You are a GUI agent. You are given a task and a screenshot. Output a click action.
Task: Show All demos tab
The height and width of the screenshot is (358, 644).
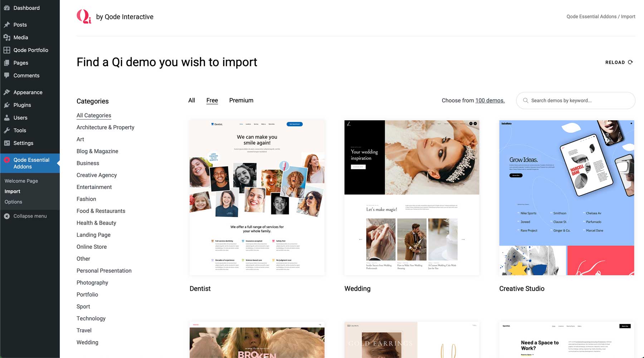coord(192,101)
